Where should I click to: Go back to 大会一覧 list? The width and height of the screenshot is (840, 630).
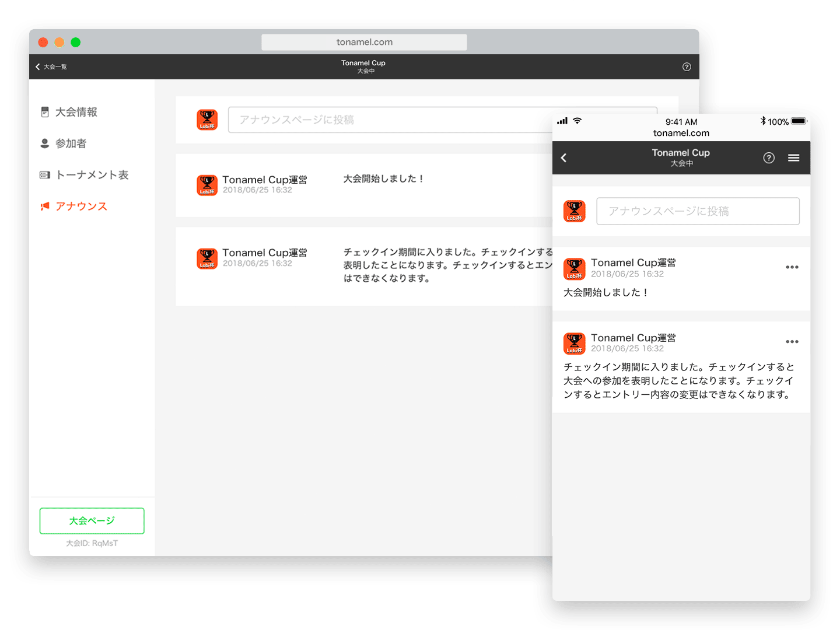51,67
